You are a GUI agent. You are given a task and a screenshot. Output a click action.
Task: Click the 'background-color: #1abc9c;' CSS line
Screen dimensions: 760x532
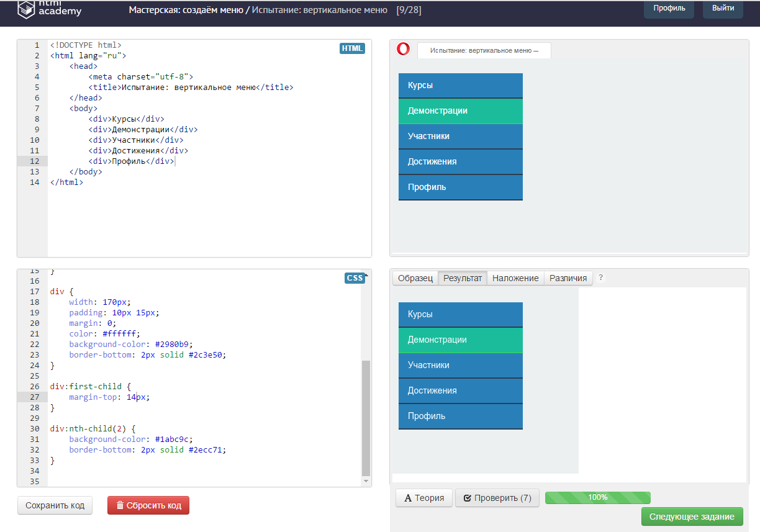tap(131, 440)
